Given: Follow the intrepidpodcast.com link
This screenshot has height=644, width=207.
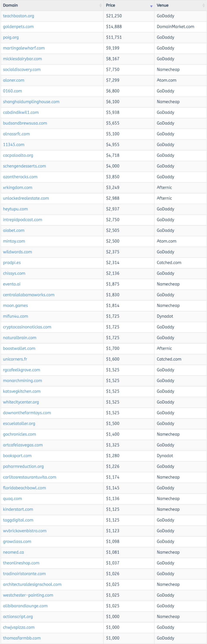Looking at the screenshot, I should pyautogui.click(x=22, y=220).
